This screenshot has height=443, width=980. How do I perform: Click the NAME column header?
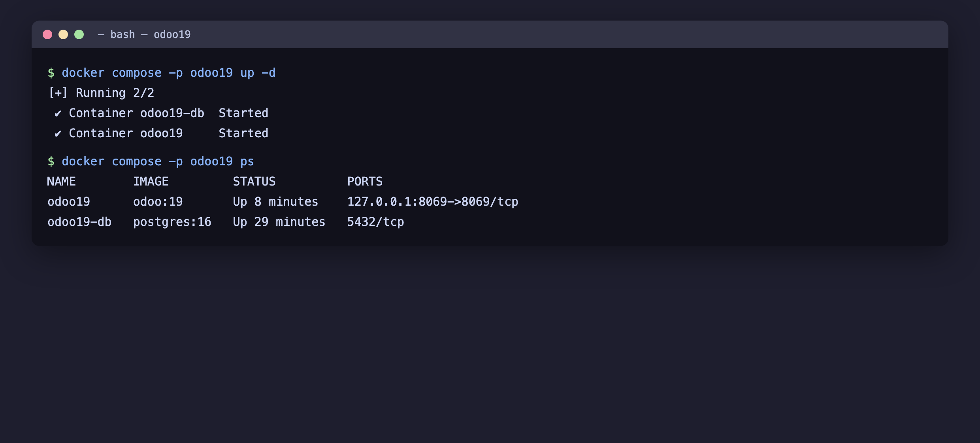[x=61, y=182]
